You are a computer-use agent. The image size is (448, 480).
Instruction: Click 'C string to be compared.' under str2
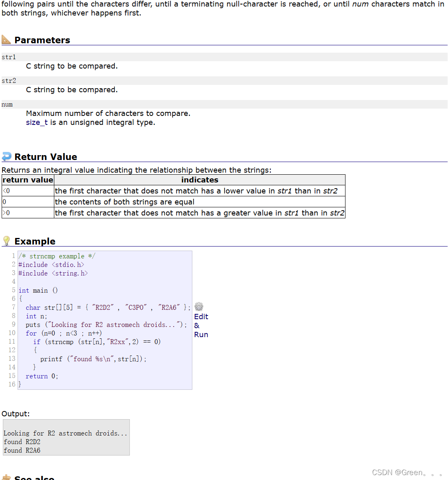71,90
